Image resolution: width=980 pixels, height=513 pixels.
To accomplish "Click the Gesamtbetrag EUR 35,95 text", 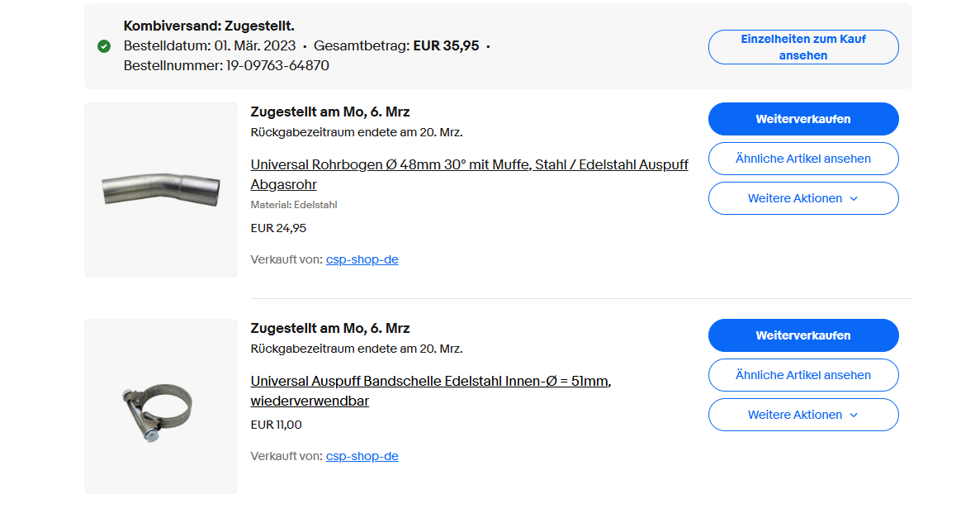I will 396,45.
